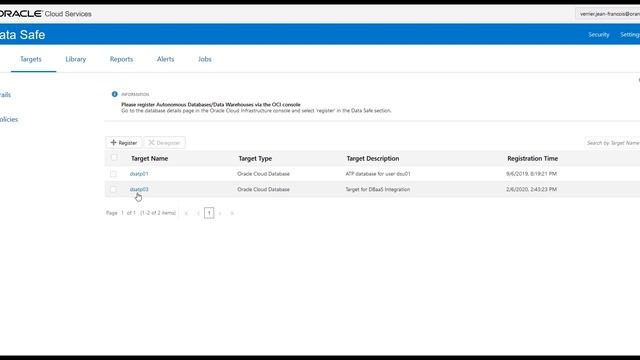Go to the Alerts tab
640x360 pixels.
[x=165, y=59]
